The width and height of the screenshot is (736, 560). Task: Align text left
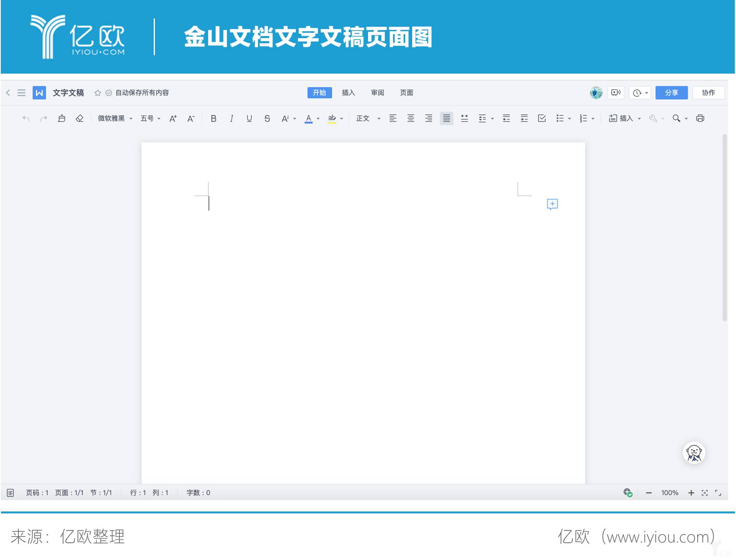(x=393, y=118)
